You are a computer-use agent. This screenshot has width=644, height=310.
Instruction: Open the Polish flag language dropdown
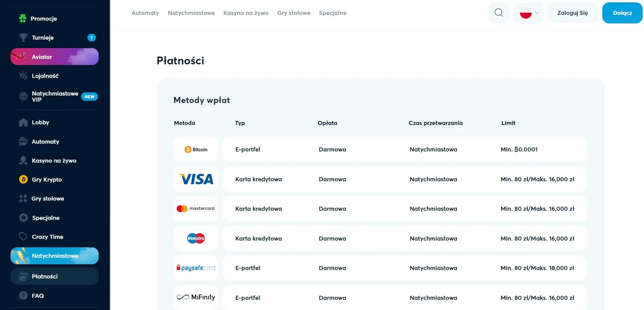coord(528,13)
